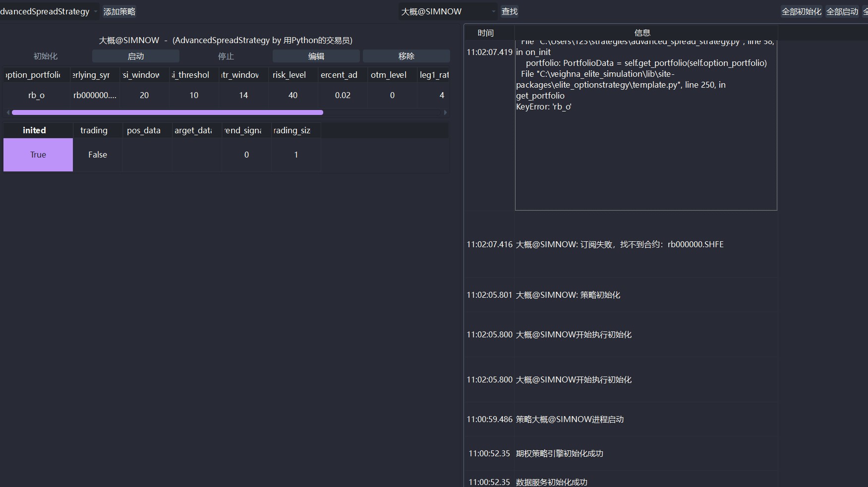Viewport: 868px width, 487px height.
Task: Select the trading False cell
Action: tap(98, 155)
